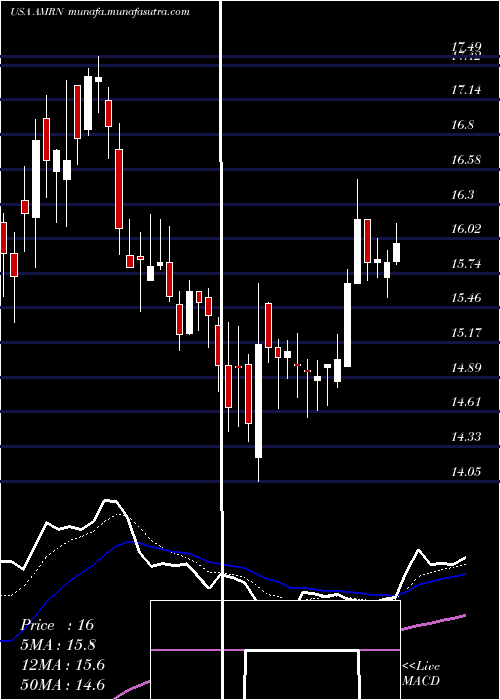The image size is (500, 700).
Task: Select the 14.33 price axis label
Action: pos(466,437)
